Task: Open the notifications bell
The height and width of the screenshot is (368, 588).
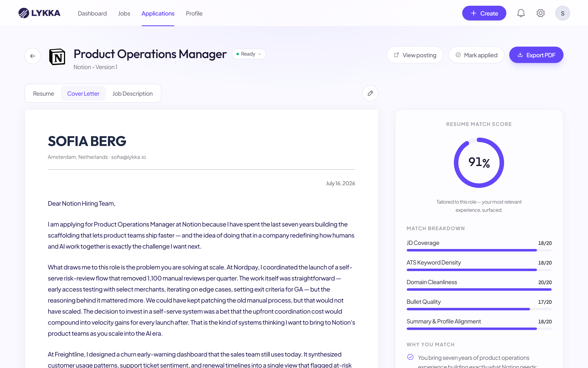Action: pyautogui.click(x=521, y=13)
